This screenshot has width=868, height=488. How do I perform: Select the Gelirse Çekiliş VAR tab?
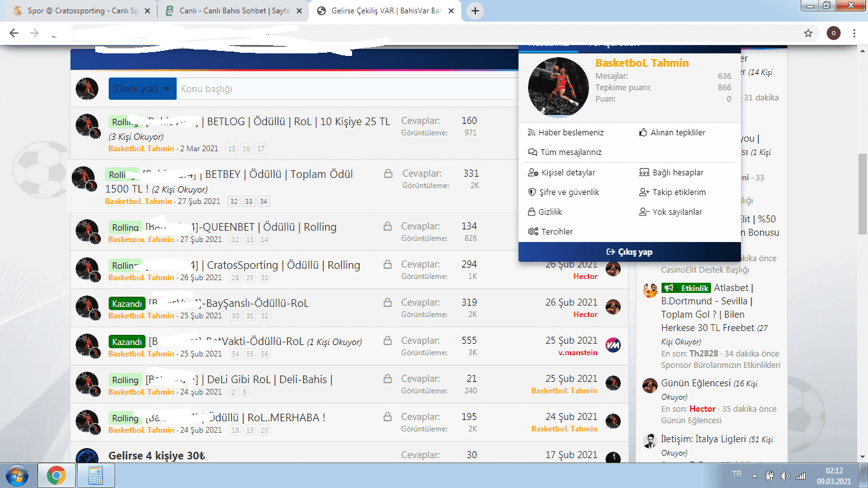click(385, 11)
